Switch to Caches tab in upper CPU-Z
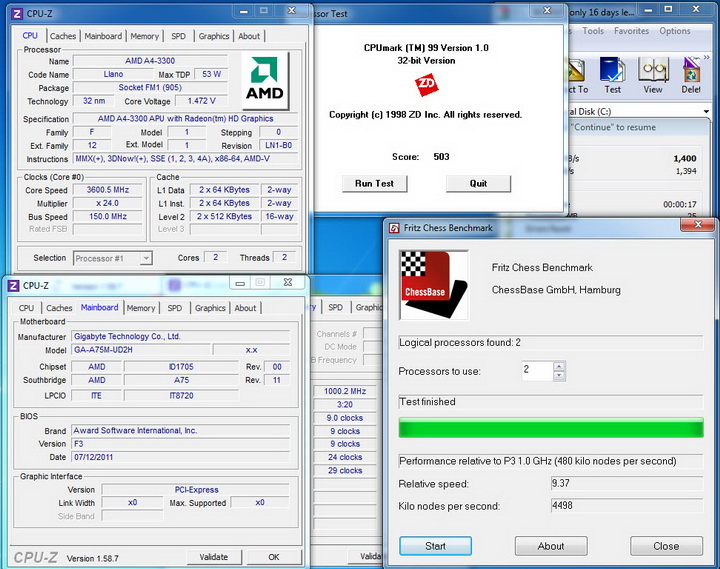Image resolution: width=720 pixels, height=569 pixels. 63,36
